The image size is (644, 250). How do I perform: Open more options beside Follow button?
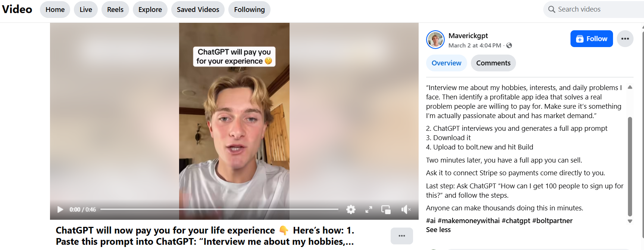pyautogui.click(x=625, y=39)
